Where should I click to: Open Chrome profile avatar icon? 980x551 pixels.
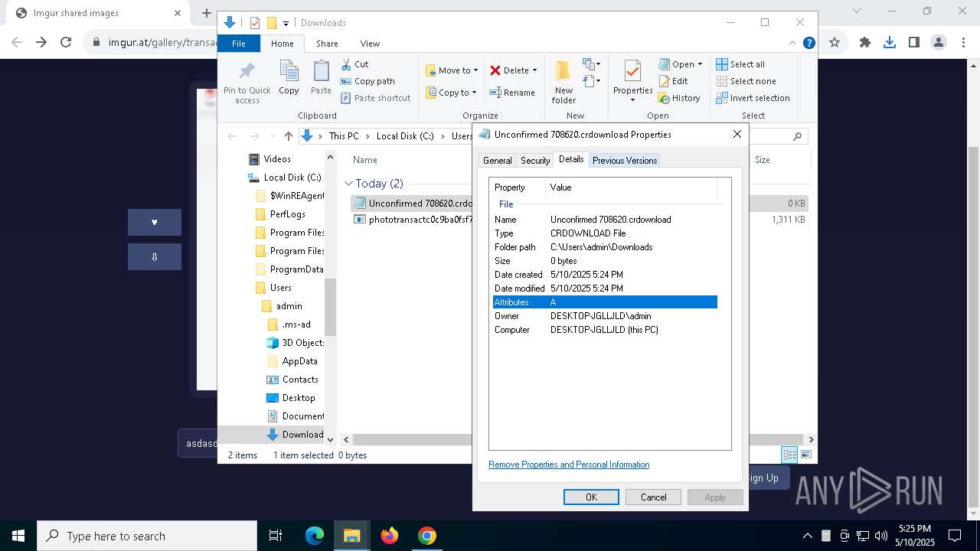point(938,43)
